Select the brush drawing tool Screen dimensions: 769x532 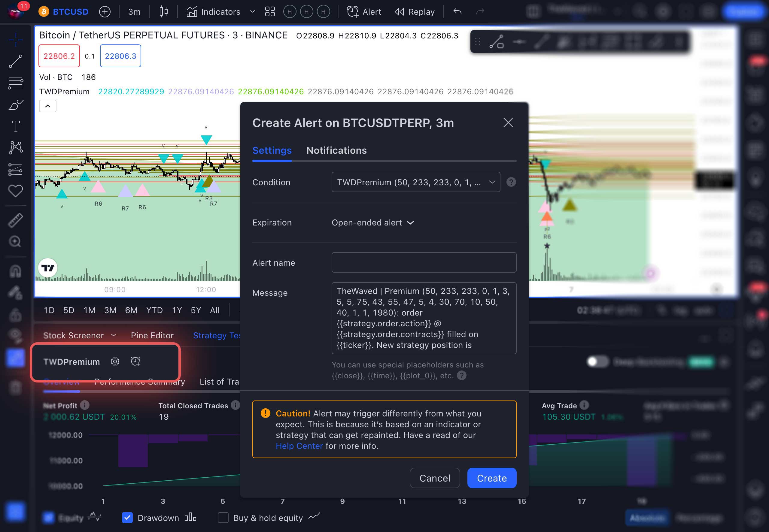[16, 105]
